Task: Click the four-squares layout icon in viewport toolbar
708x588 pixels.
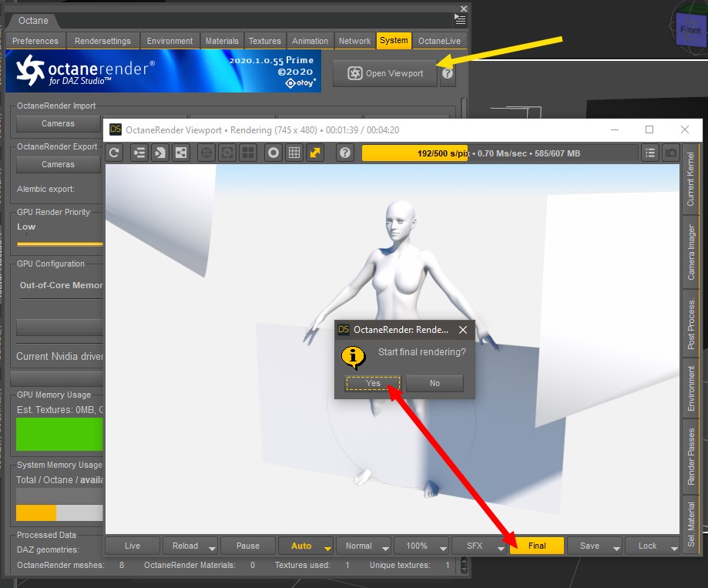Action: coord(248,153)
